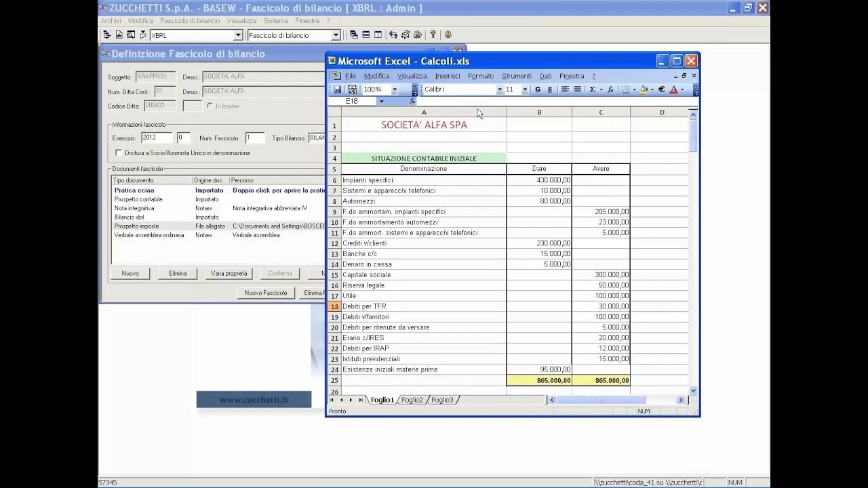Click the Save icon in Excel toolbar

click(337, 89)
